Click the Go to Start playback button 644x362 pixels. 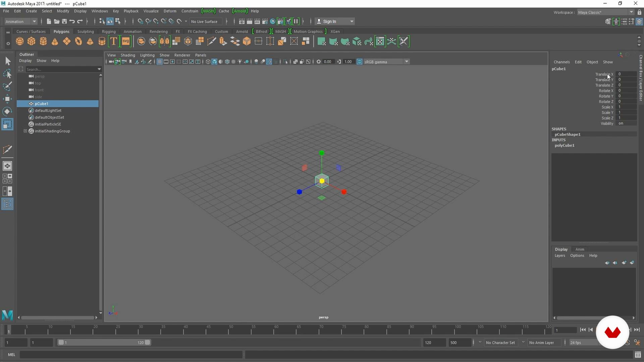tap(583, 330)
